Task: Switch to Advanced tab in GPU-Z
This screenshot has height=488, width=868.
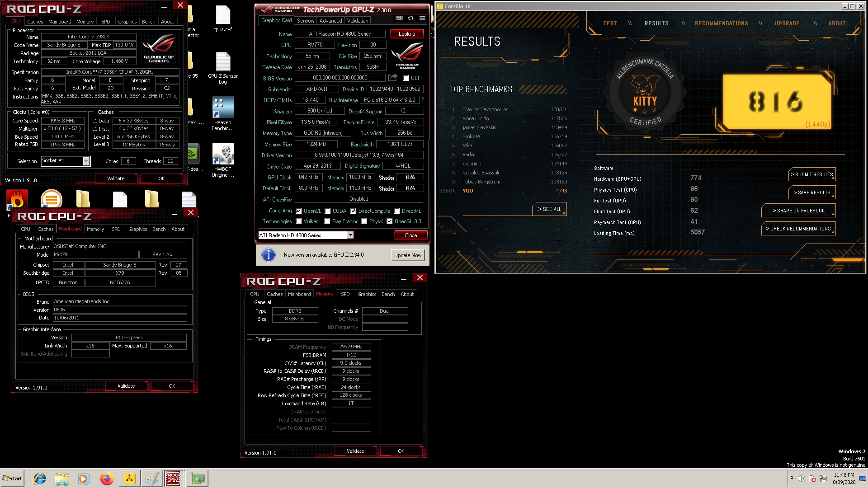Action: [330, 21]
